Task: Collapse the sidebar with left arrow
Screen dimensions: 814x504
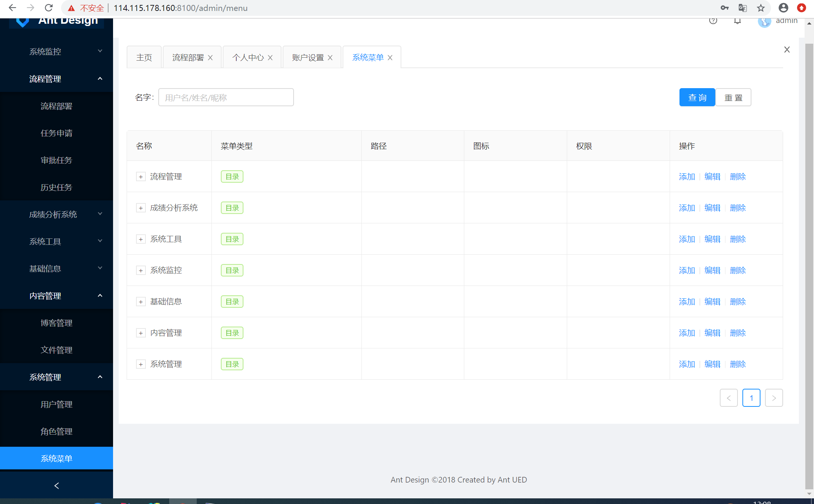Action: tap(57, 486)
